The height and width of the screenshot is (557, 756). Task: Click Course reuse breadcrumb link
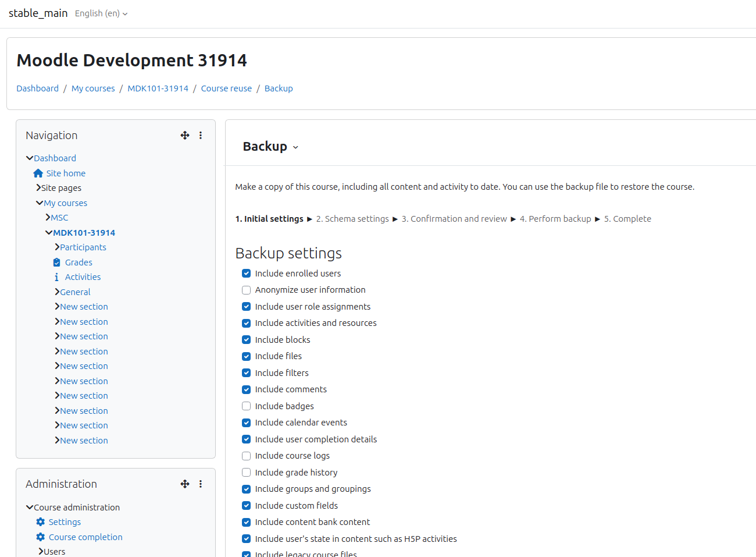tap(226, 88)
